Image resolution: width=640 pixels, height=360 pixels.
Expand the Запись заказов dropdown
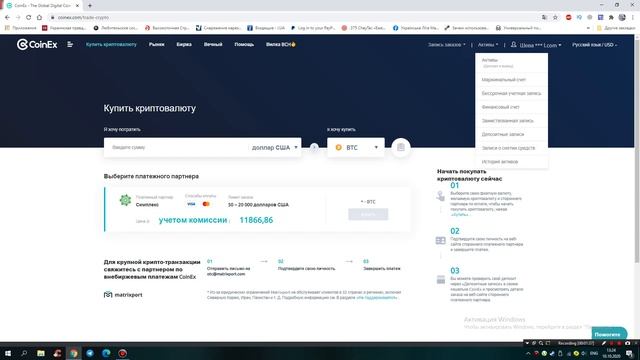[x=447, y=44]
